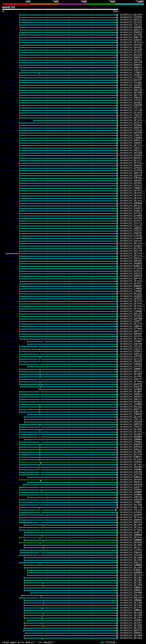Select the UniRef100_A2WUX6 label
This screenshot has width=146, height=644.
[131, 40]
